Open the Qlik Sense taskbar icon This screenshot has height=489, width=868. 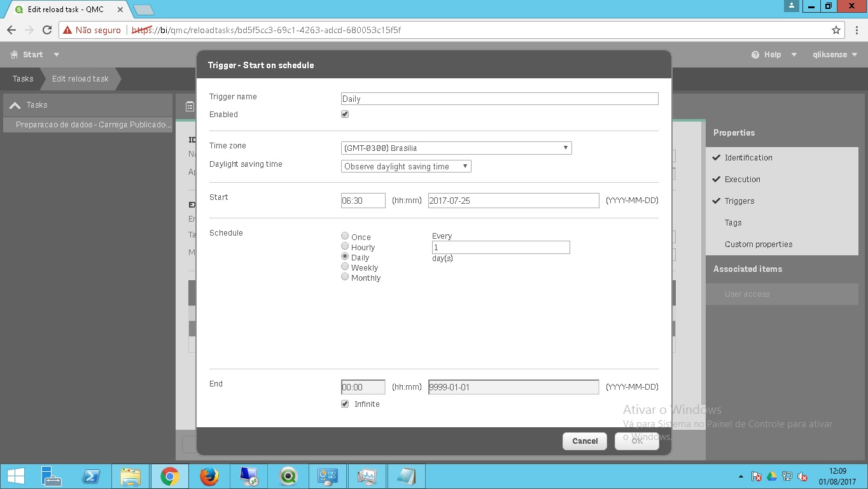point(289,476)
